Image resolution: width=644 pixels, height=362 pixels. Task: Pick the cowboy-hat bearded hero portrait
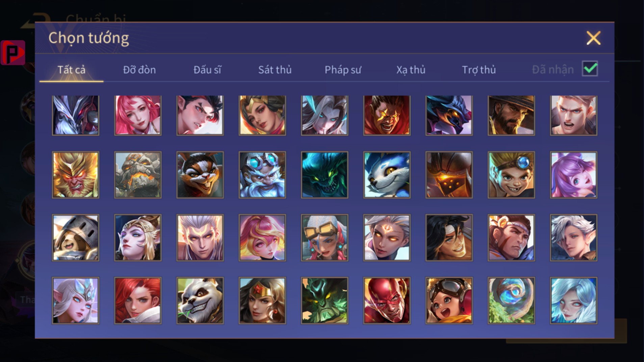511,115
